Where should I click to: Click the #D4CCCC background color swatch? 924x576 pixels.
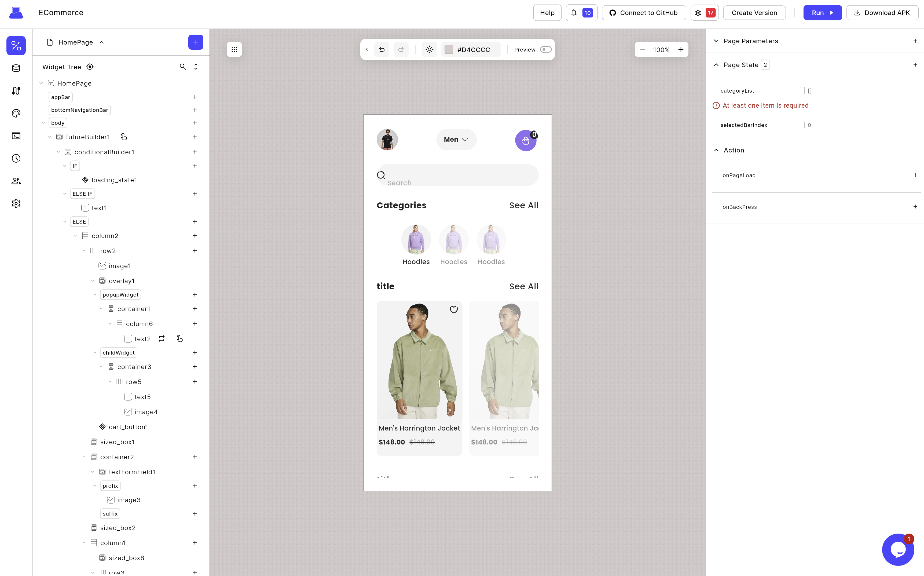coord(449,50)
